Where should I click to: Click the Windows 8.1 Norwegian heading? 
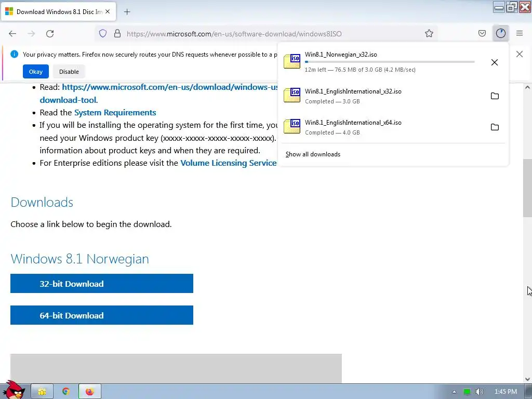pos(79,259)
